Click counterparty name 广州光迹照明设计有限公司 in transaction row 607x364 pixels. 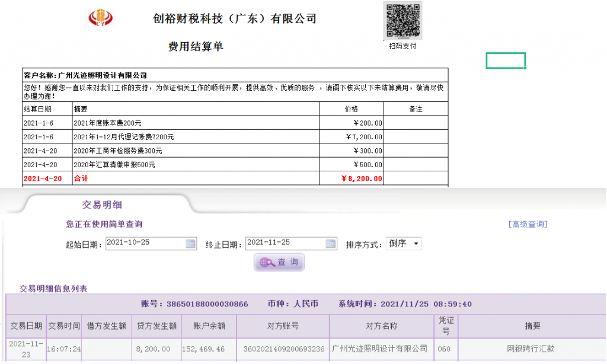pyautogui.click(x=382, y=349)
